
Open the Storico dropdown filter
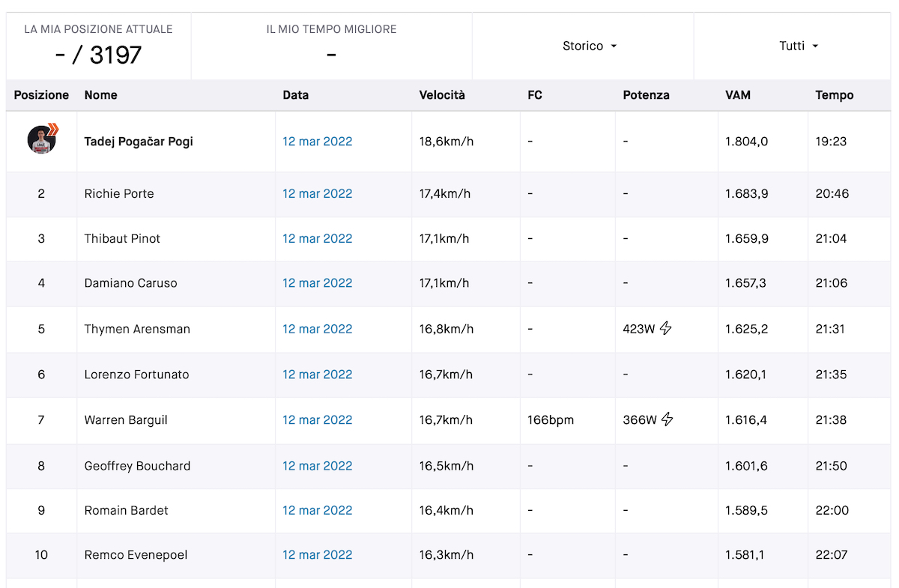point(590,46)
